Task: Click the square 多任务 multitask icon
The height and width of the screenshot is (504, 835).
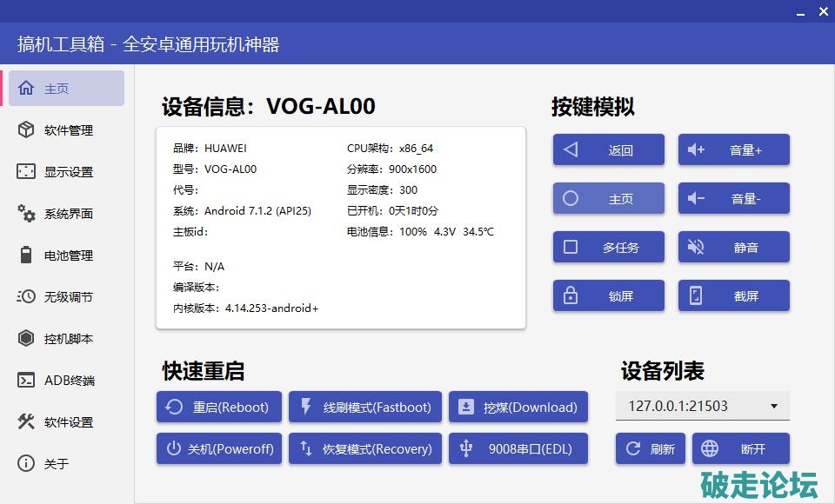Action: click(571, 248)
